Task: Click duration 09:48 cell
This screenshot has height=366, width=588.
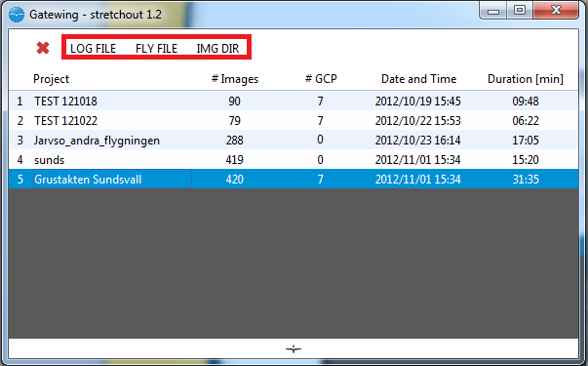Action: tap(526, 101)
